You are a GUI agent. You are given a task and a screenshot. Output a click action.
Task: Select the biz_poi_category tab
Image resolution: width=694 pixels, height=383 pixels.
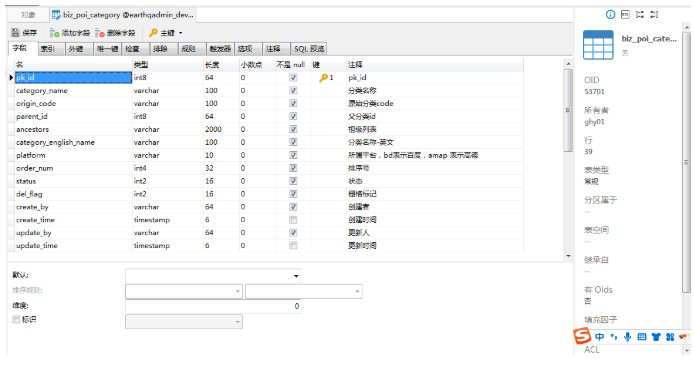[123, 15]
